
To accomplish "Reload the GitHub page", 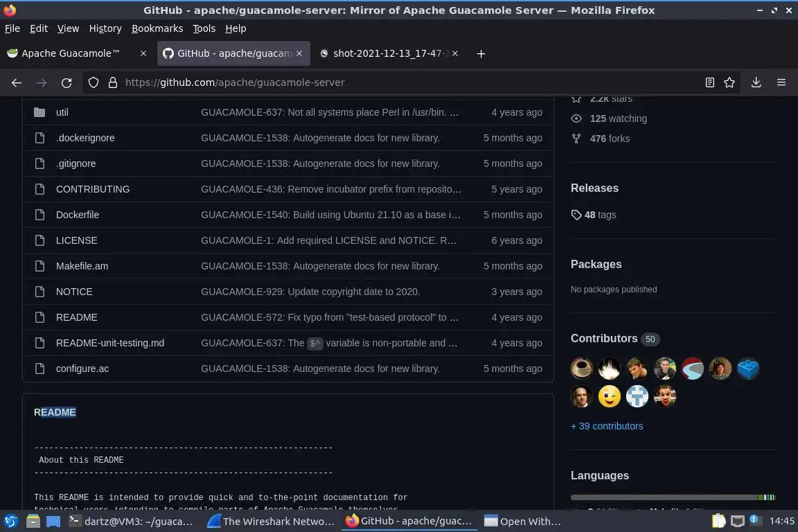I will pyautogui.click(x=66, y=82).
